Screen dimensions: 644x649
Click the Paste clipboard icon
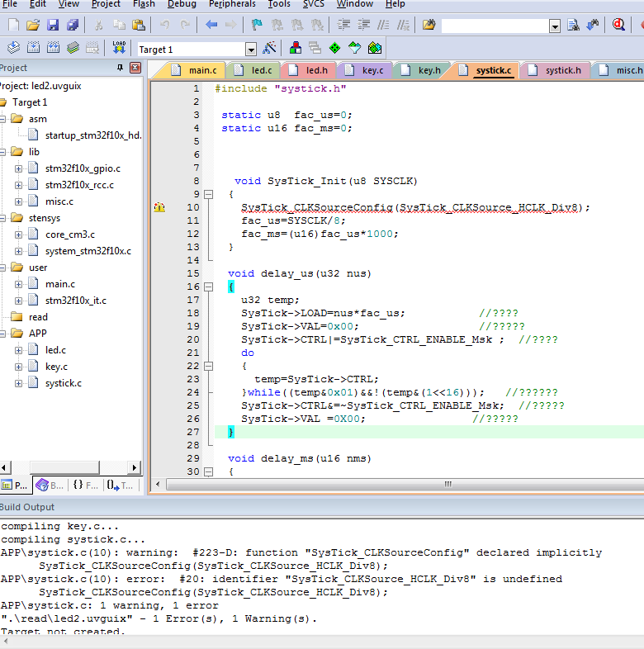tap(138, 25)
